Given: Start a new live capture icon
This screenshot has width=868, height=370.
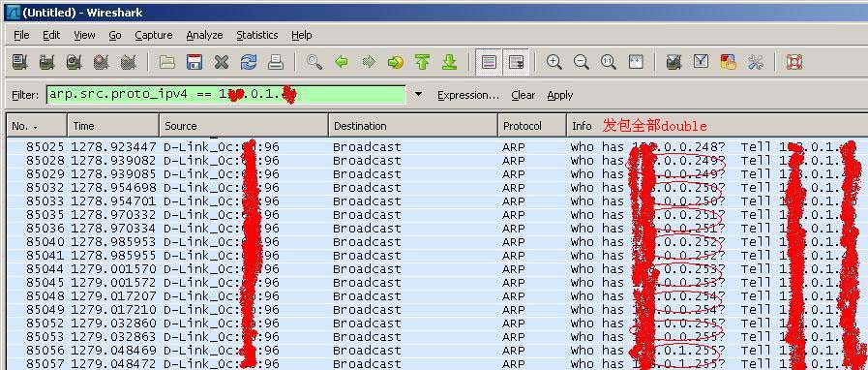Looking at the screenshot, I should coord(75,62).
